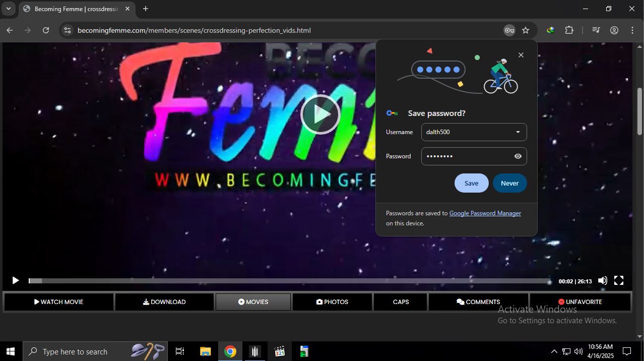Click the Save password button

pyautogui.click(x=471, y=183)
